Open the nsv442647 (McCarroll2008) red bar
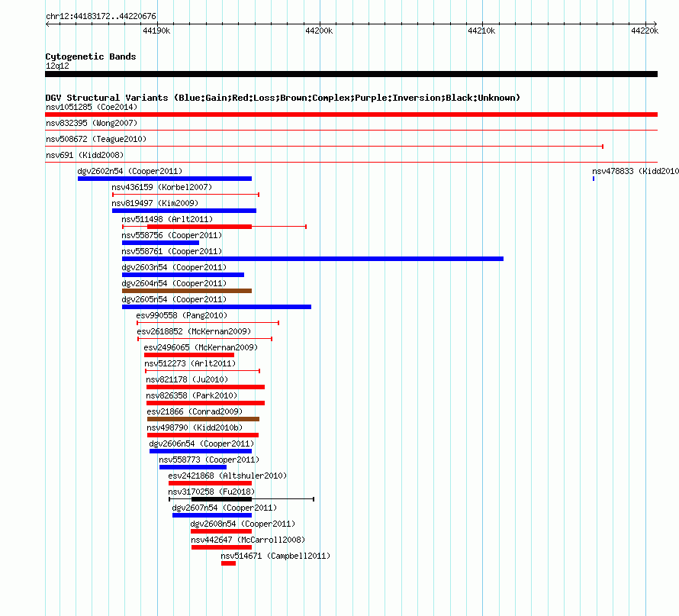 click(221, 547)
